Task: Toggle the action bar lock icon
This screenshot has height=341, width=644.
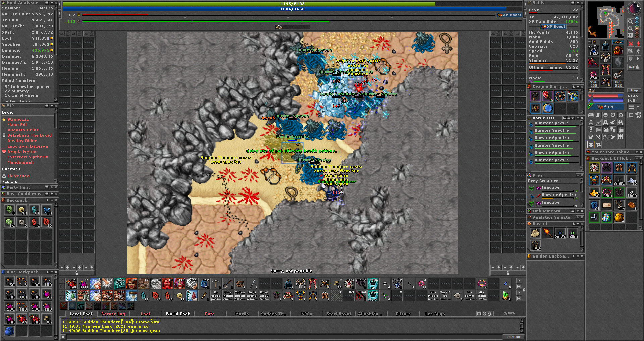Action: pyautogui.click(x=524, y=290)
